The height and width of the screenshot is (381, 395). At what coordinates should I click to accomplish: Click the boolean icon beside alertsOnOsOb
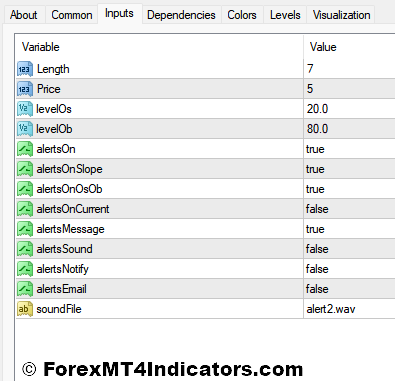click(25, 189)
